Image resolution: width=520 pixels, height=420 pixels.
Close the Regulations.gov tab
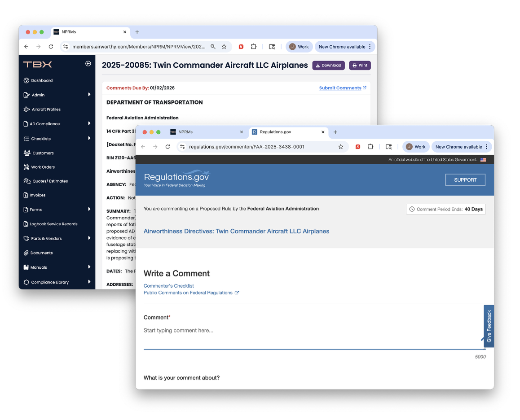[323, 132]
